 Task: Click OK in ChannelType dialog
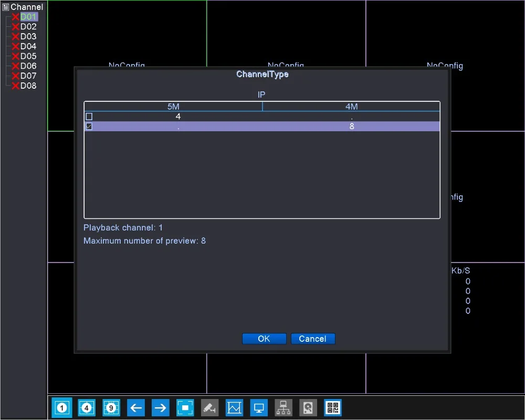[264, 339]
